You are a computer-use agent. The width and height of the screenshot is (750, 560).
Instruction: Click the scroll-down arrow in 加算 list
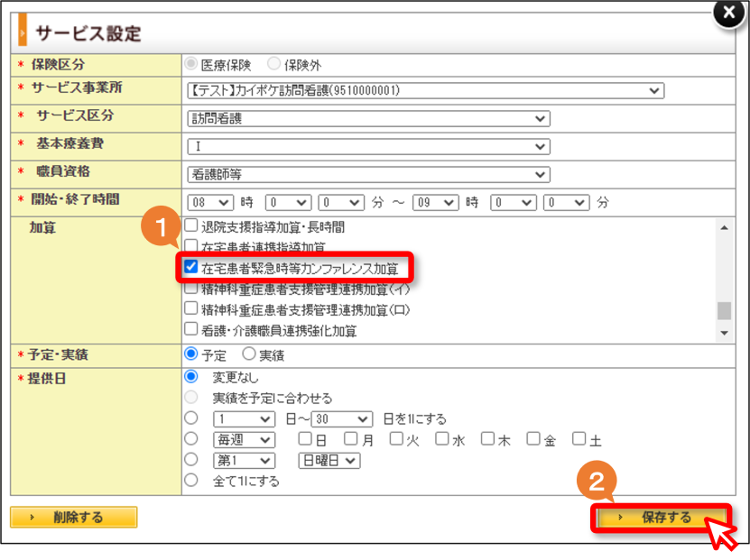(x=724, y=333)
